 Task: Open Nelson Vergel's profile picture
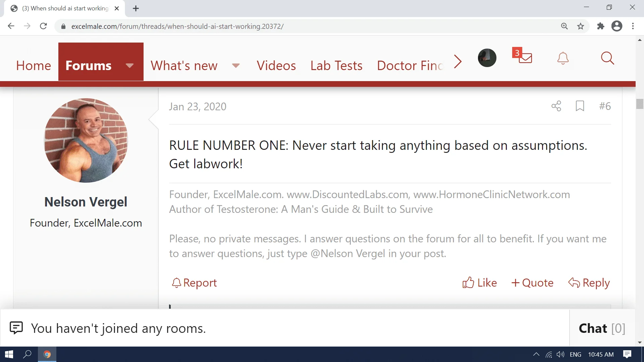[86, 140]
